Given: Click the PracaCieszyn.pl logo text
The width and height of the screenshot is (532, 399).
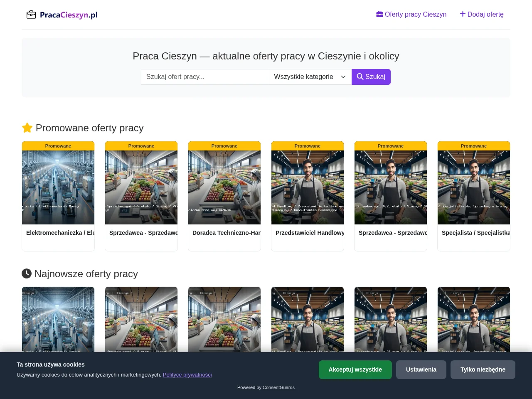Looking at the screenshot, I should [69, 15].
